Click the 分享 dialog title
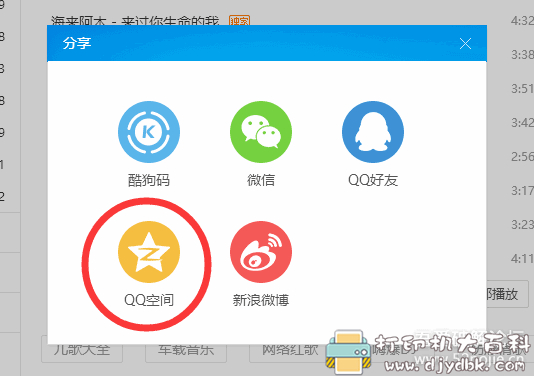The image size is (534, 376). pyautogui.click(x=77, y=44)
